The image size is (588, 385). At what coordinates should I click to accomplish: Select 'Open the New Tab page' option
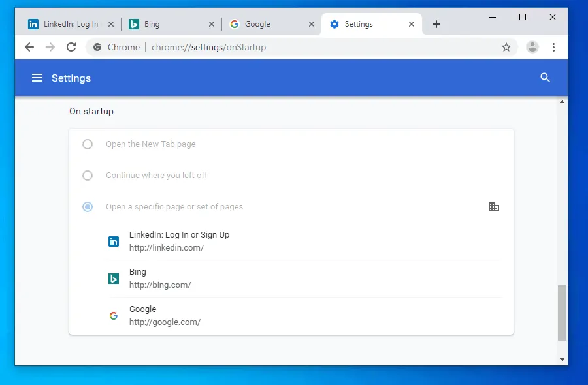point(88,144)
